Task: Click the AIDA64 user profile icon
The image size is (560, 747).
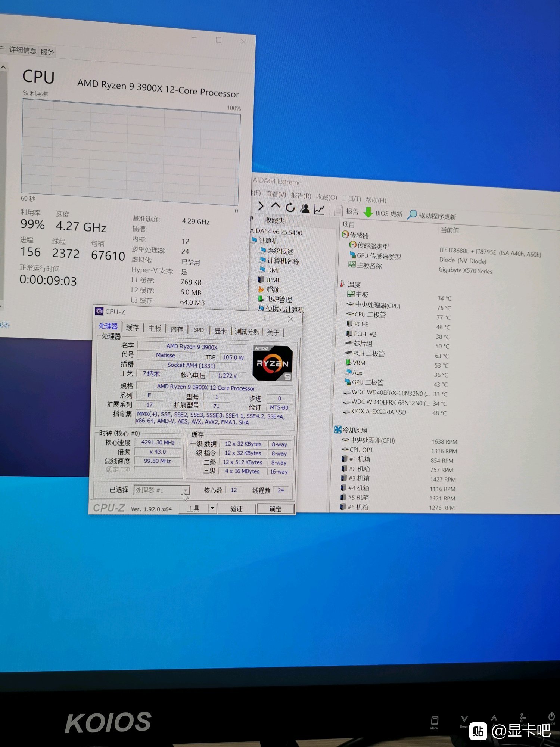Action: point(305,208)
